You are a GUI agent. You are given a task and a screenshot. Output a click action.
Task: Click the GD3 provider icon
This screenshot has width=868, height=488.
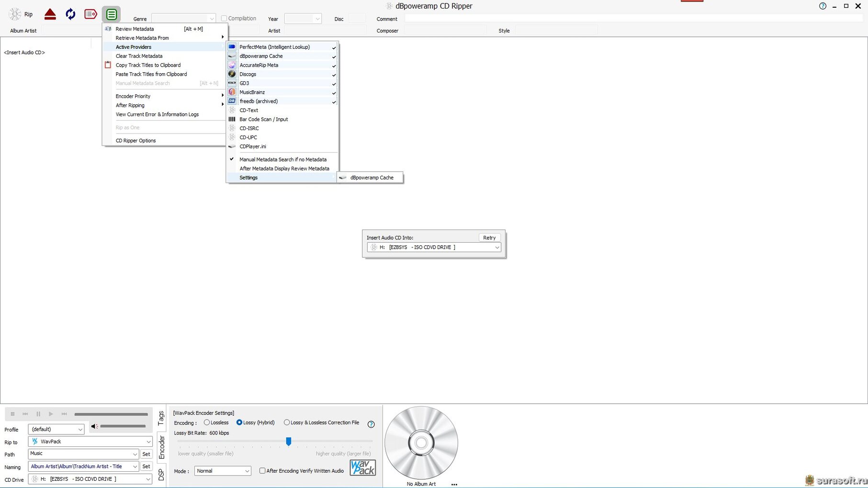tap(232, 83)
